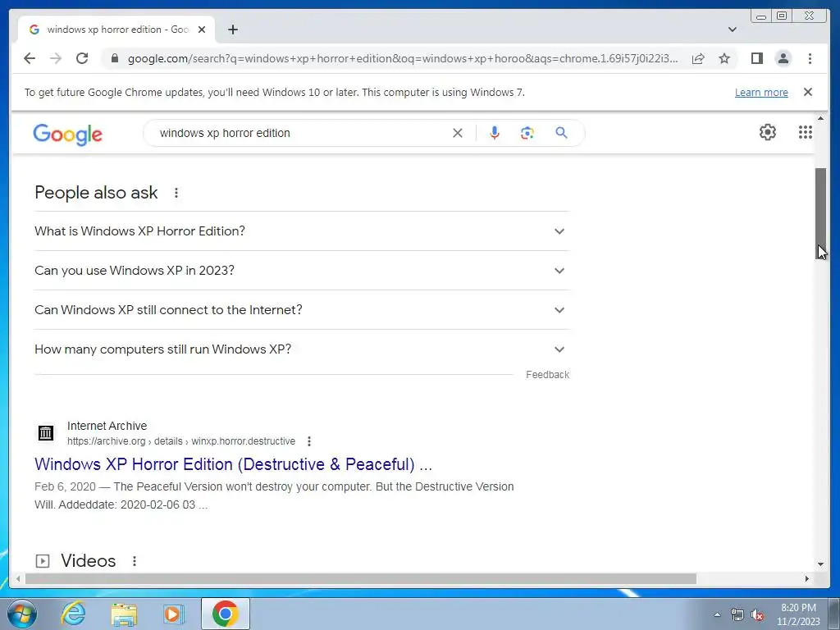Click the Feedback link
Image resolution: width=840 pixels, height=630 pixels.
[547, 374]
